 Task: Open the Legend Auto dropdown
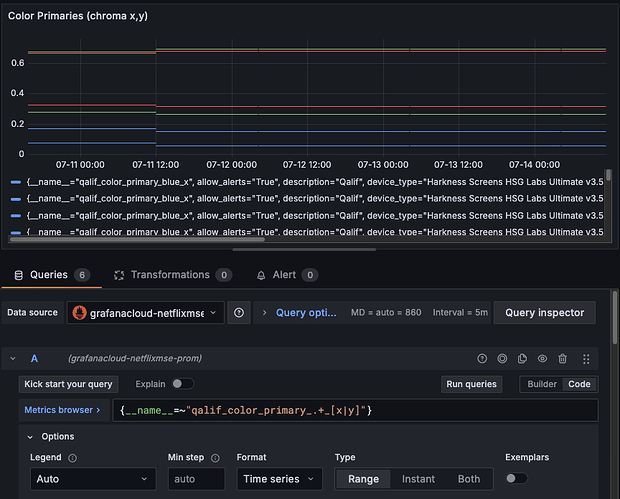93,479
